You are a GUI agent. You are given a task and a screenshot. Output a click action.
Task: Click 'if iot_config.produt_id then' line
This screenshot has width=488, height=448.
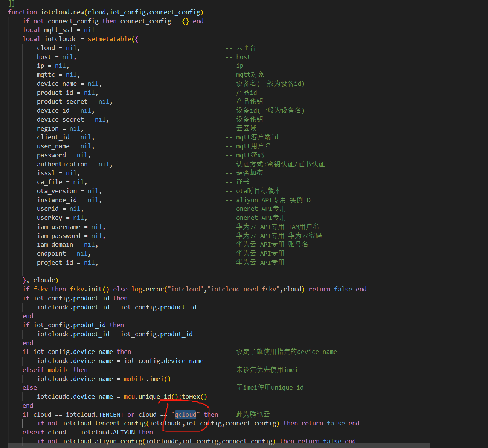coord(73,325)
